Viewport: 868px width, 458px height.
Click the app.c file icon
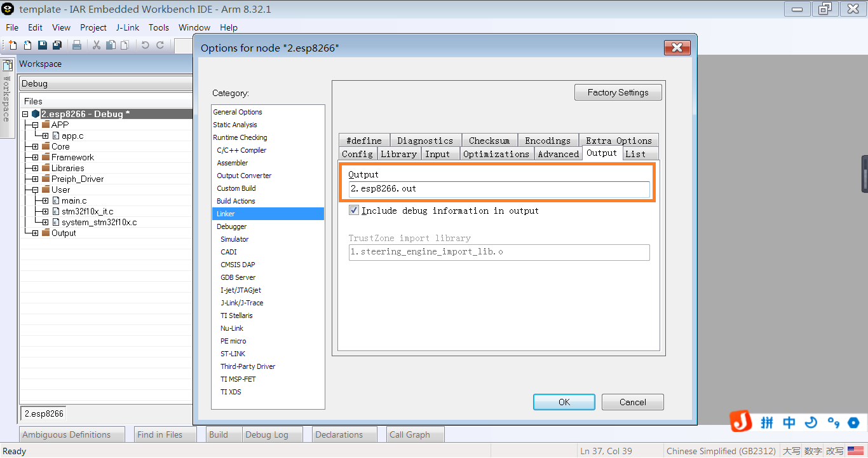point(56,135)
